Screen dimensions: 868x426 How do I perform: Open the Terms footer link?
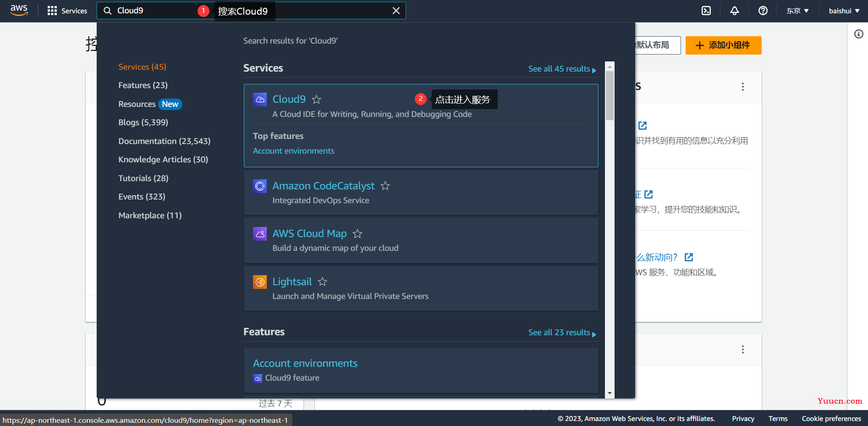(x=778, y=419)
